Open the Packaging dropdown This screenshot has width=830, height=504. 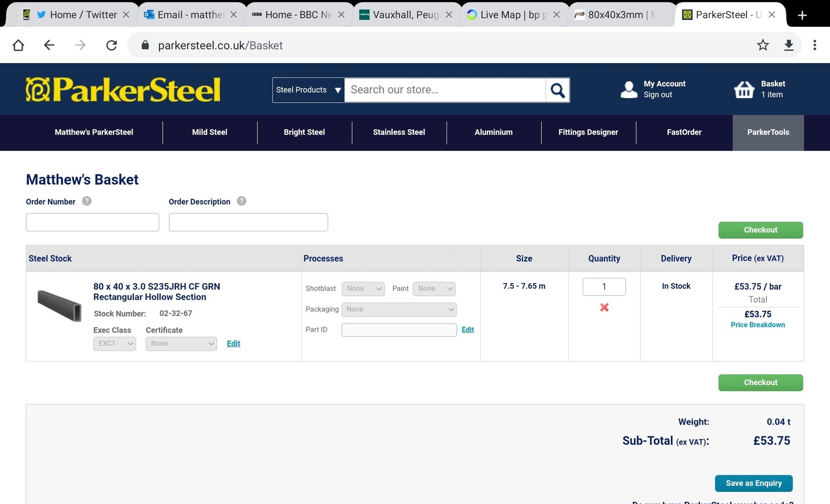click(x=399, y=309)
